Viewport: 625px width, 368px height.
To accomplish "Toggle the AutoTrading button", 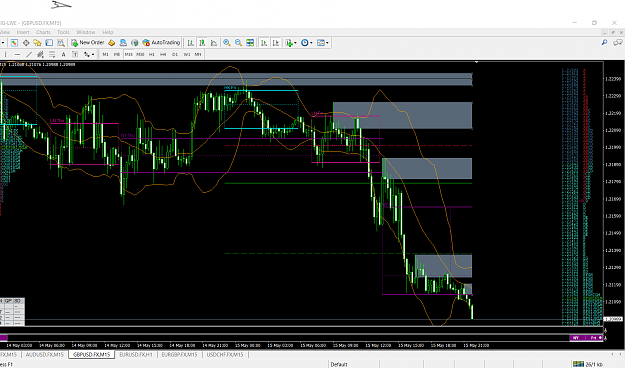I will click(161, 43).
